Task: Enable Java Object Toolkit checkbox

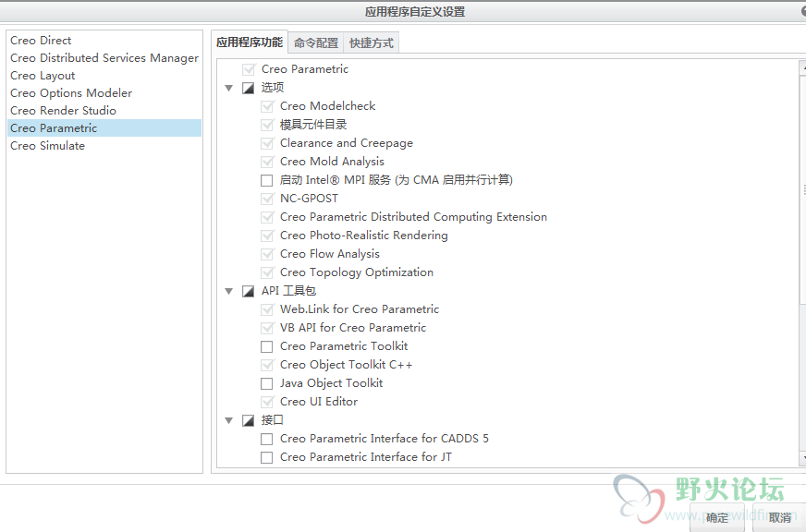Action: pyautogui.click(x=267, y=383)
